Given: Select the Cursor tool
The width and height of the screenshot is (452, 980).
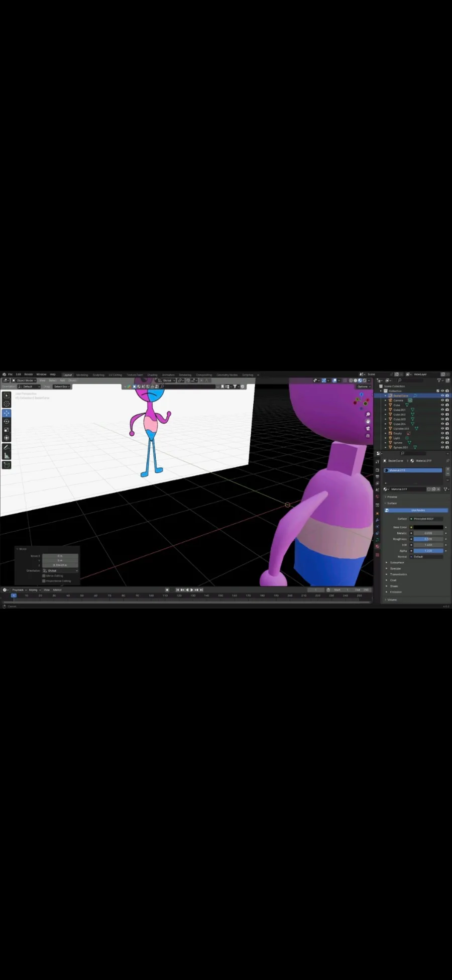Looking at the screenshot, I should (7, 404).
